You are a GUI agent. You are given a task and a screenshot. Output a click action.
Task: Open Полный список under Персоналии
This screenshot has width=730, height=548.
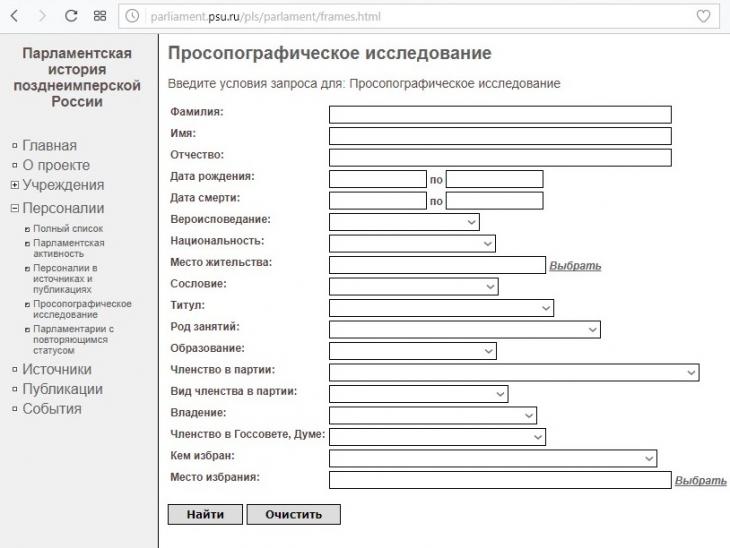point(68,229)
